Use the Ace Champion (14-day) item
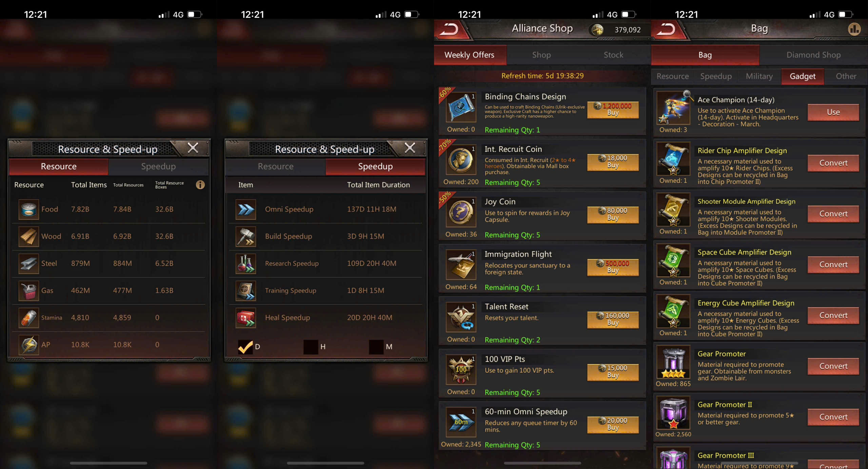Screen dimensions: 868x469 coord(833,112)
